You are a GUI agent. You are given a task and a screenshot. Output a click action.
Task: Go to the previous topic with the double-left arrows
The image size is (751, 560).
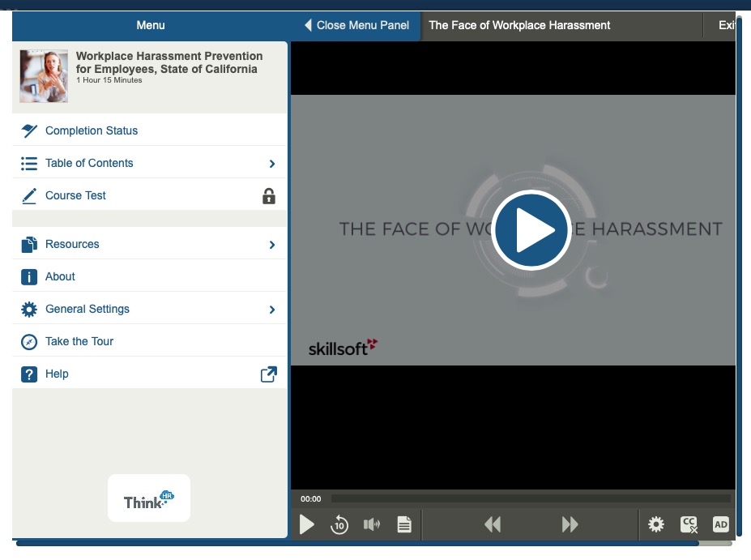click(x=493, y=524)
